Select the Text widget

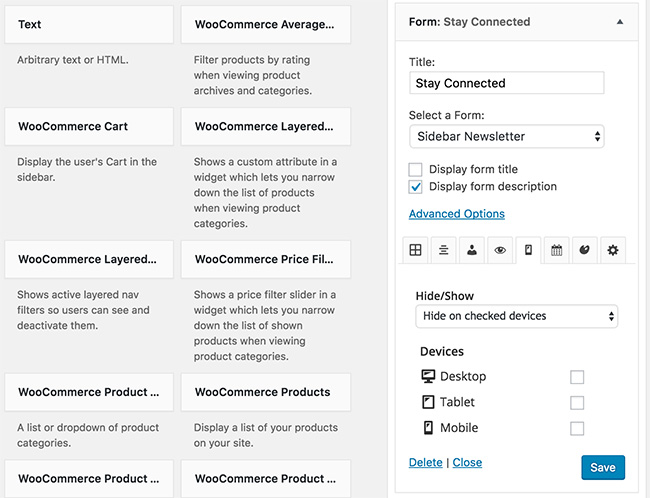pos(89,24)
